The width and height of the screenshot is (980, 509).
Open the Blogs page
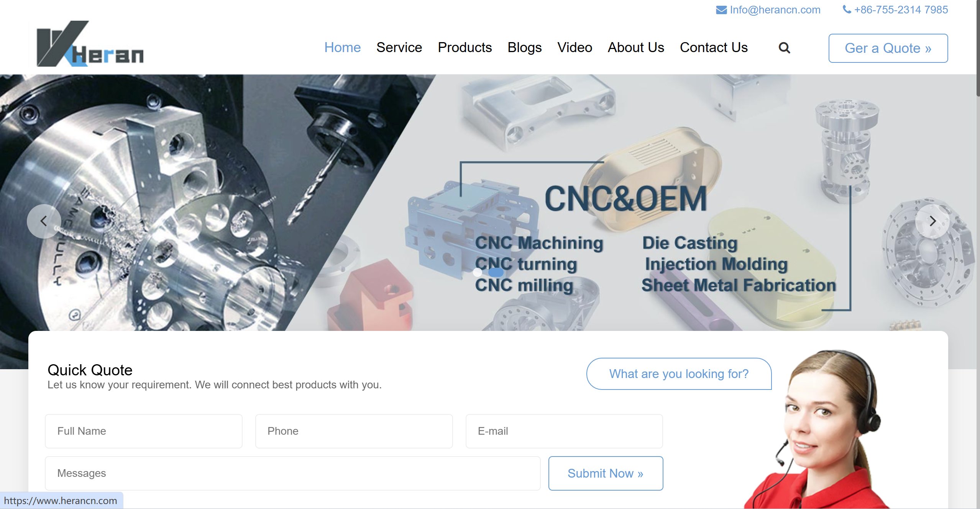coord(524,47)
